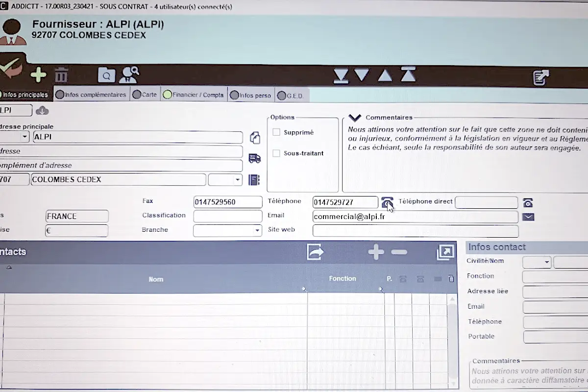
Task: Switch to the Infos complémentaires tab
Action: click(91, 95)
